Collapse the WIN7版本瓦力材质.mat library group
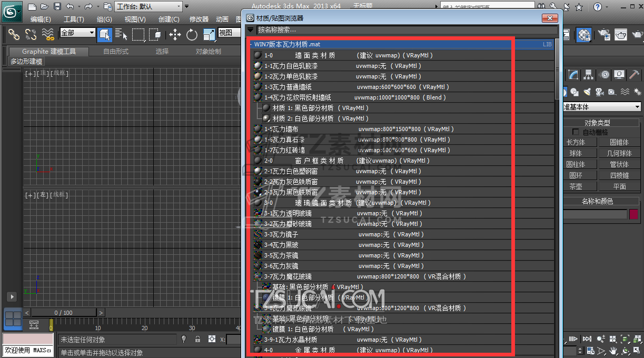This screenshot has height=358, width=644. point(251,45)
